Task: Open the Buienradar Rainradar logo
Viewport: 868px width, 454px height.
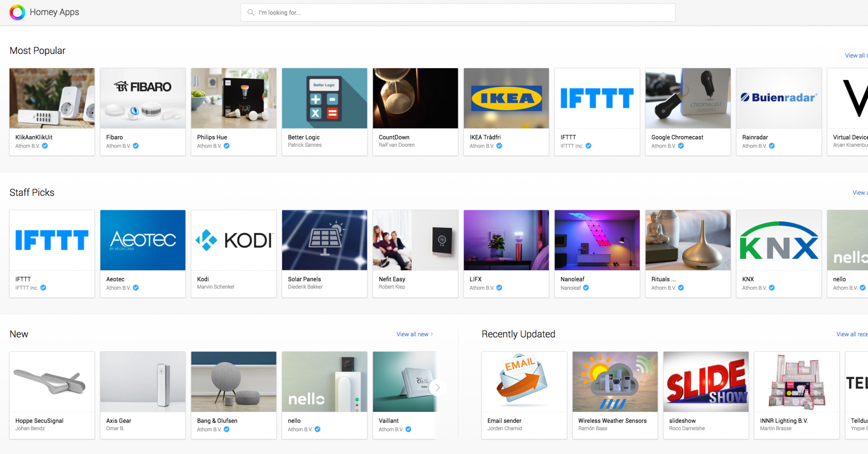Action: pos(779,98)
